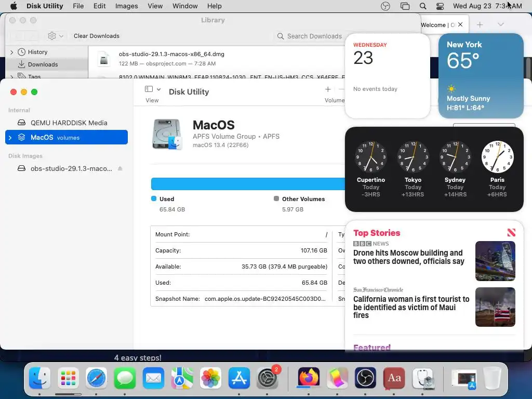Open Launchpad from the Dock
532x399 pixels.
click(68, 378)
